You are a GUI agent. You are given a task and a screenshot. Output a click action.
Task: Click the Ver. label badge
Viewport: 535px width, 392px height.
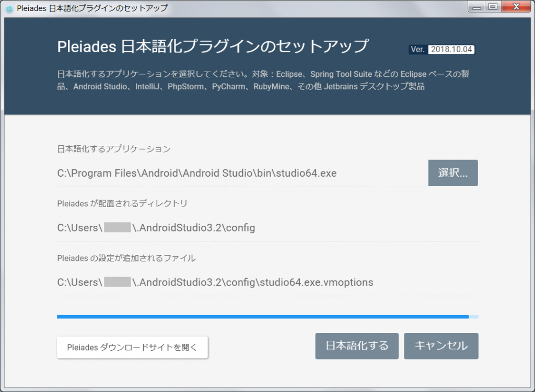click(x=417, y=49)
